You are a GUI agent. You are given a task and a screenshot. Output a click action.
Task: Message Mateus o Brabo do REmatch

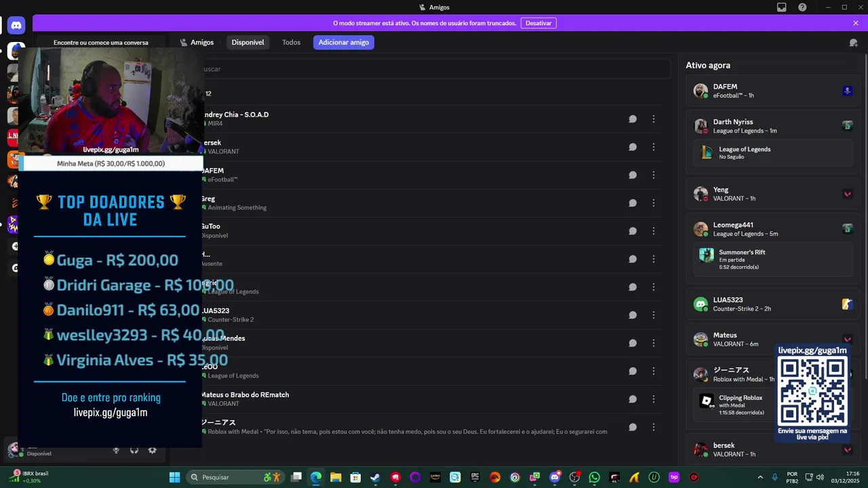[633, 399]
